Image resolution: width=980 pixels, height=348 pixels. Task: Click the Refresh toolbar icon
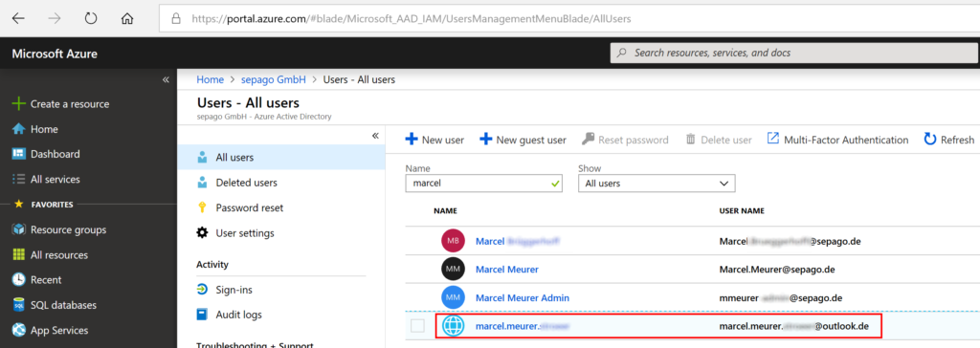click(930, 139)
